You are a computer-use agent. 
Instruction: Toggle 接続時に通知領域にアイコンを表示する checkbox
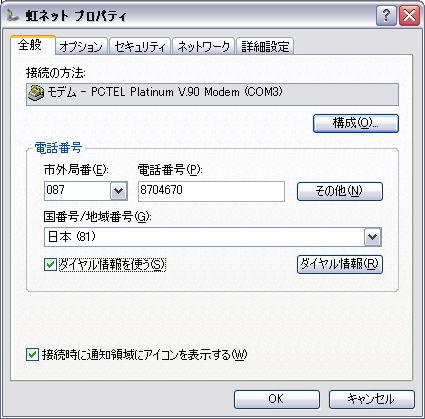pos(32,355)
